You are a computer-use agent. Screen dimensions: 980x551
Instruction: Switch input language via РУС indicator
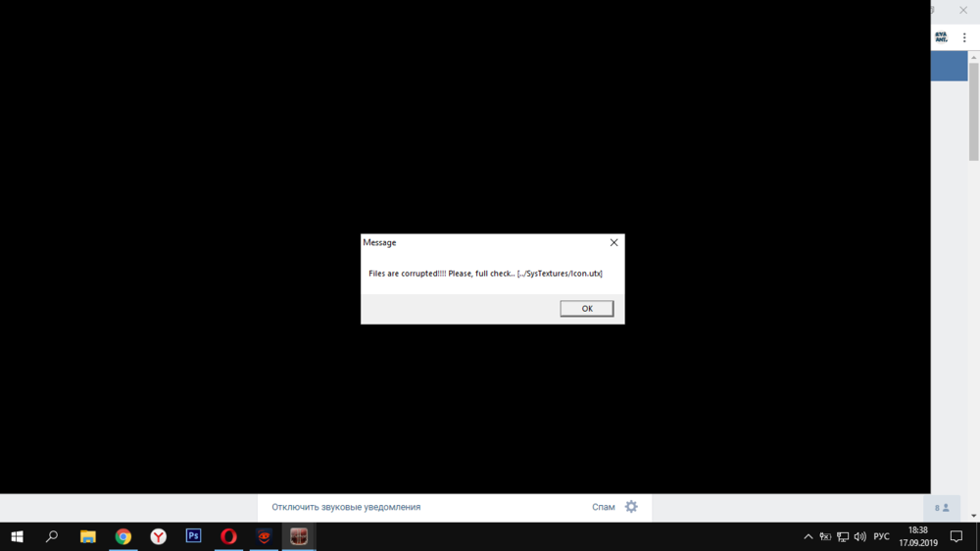(x=881, y=536)
